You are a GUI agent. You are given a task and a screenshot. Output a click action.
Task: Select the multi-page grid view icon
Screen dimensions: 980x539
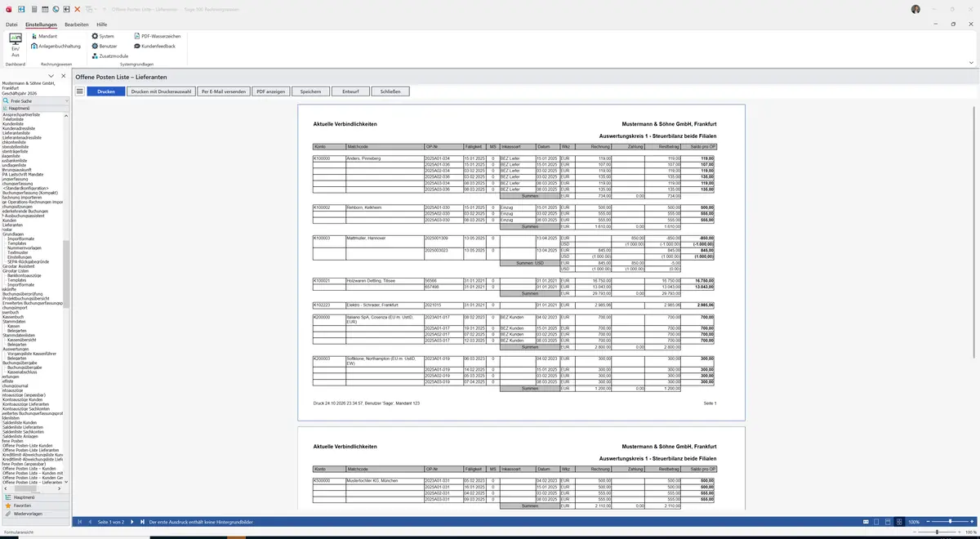(x=899, y=522)
